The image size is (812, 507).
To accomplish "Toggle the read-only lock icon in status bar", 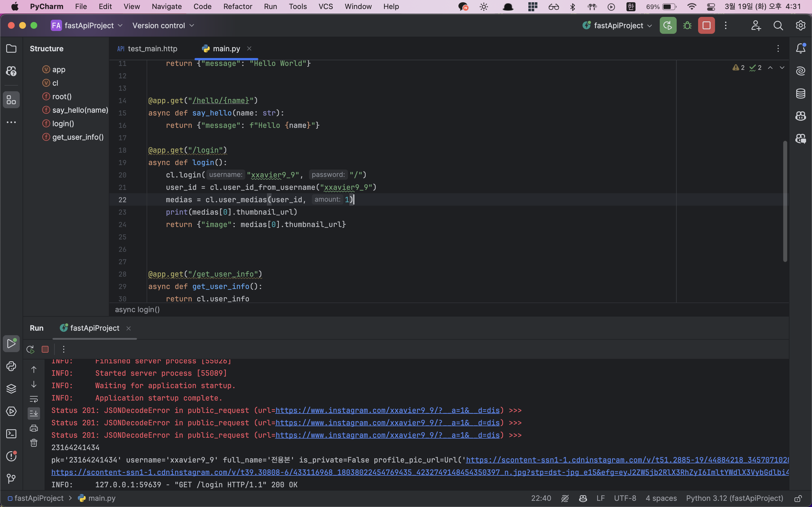I will point(798,498).
